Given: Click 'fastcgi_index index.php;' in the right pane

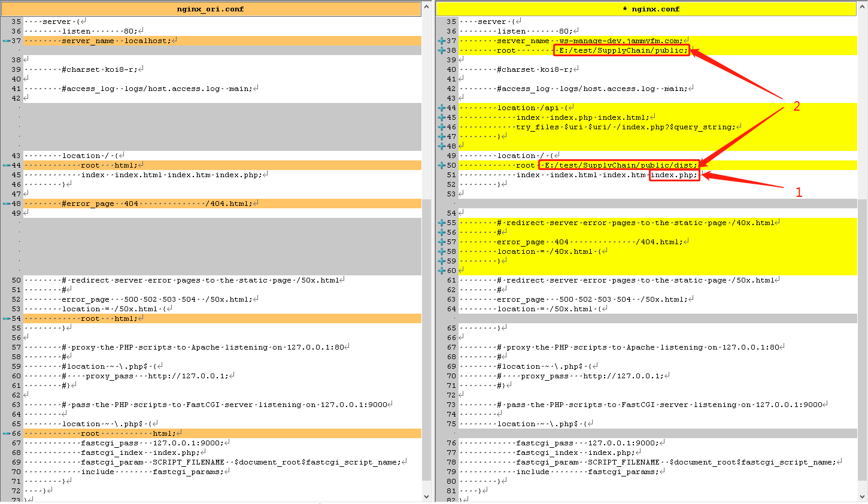Looking at the screenshot, I should (x=576, y=453).
